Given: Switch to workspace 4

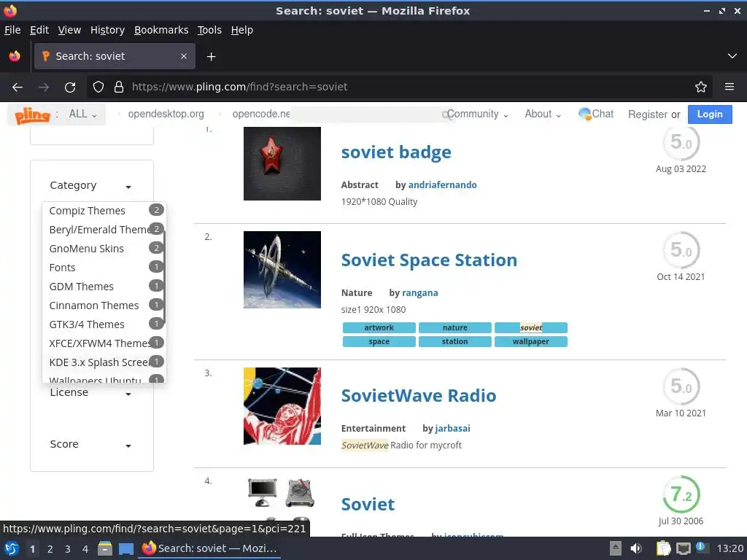Looking at the screenshot, I should pyautogui.click(x=85, y=549).
